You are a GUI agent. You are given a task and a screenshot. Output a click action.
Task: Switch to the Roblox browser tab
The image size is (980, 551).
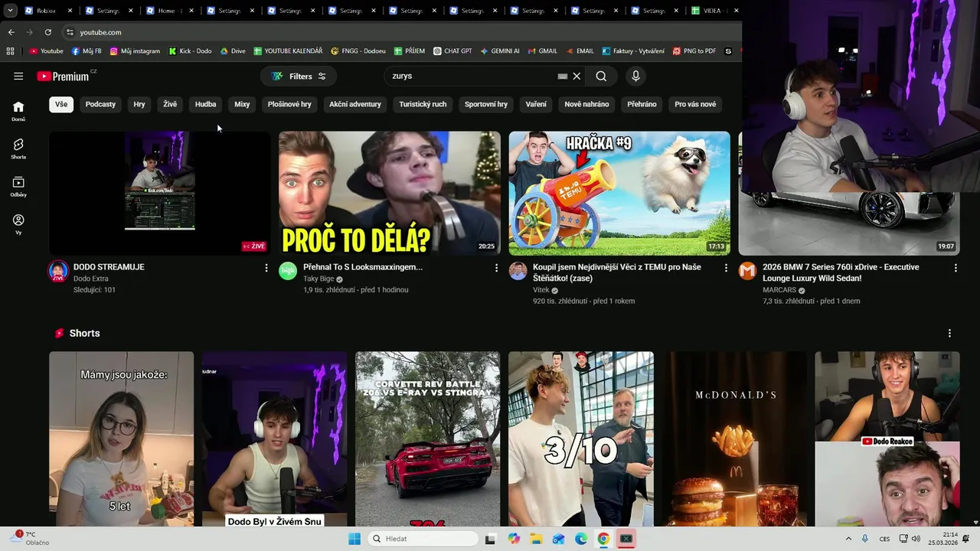47,11
